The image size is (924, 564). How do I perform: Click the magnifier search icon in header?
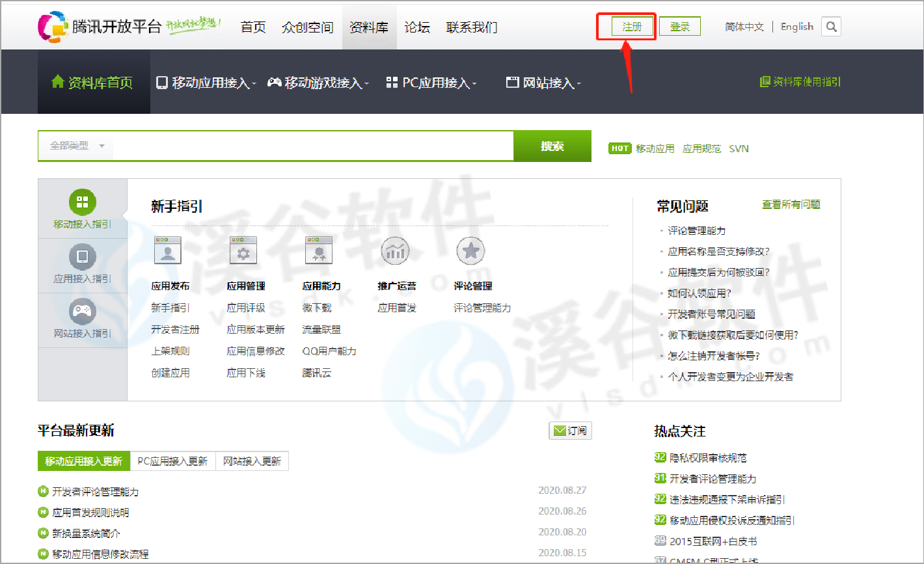click(x=831, y=27)
